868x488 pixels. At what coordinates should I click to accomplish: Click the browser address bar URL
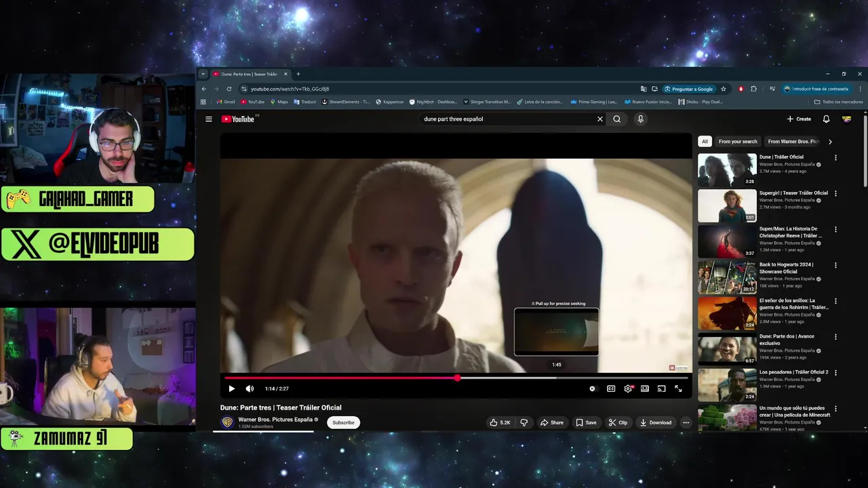pyautogui.click(x=290, y=89)
